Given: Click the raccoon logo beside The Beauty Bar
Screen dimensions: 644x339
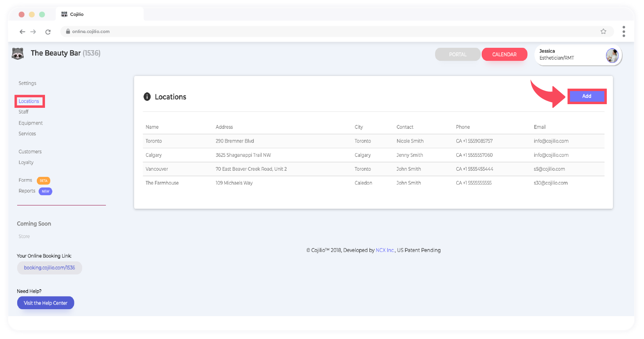Looking at the screenshot, I should (18, 54).
